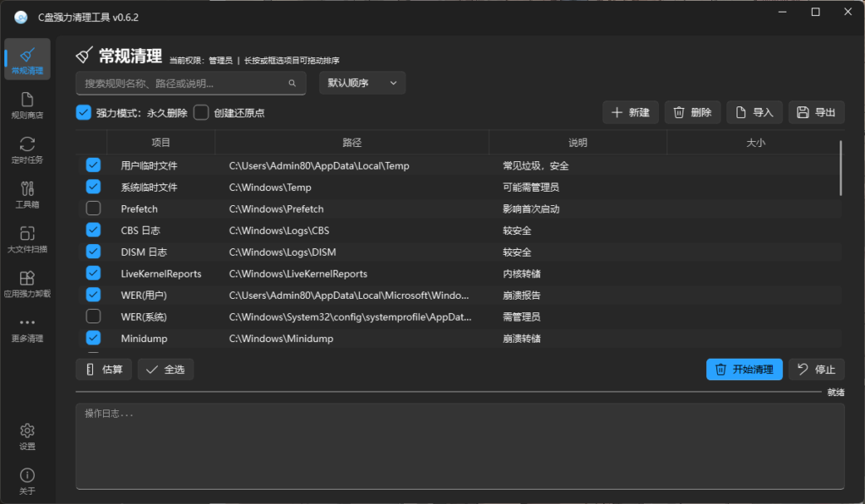Image resolution: width=865 pixels, height=504 pixels.
Task: Disable 强力模式 permanent delete checkbox
Action: click(84, 112)
